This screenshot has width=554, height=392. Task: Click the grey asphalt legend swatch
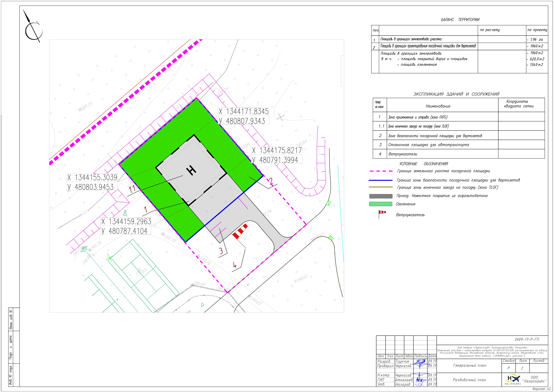click(x=381, y=196)
